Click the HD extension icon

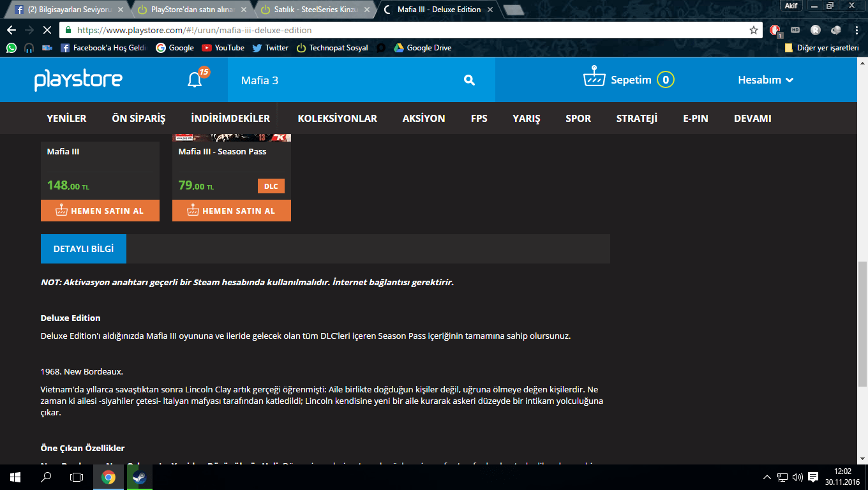coord(795,30)
